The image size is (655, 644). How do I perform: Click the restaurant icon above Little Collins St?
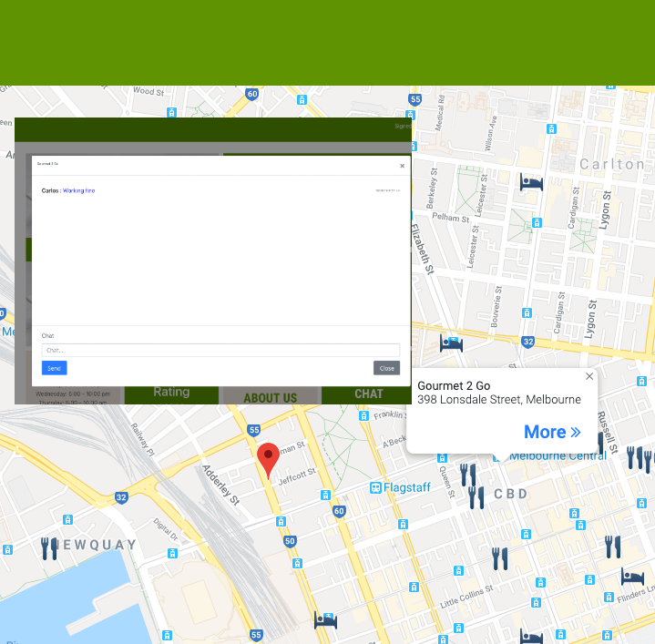click(x=499, y=558)
